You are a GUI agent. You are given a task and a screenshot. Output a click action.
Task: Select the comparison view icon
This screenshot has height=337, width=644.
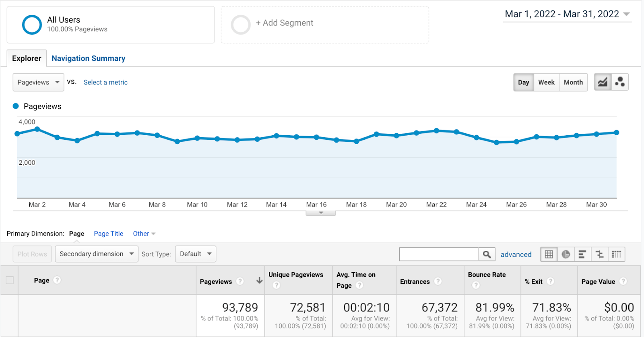(x=599, y=254)
